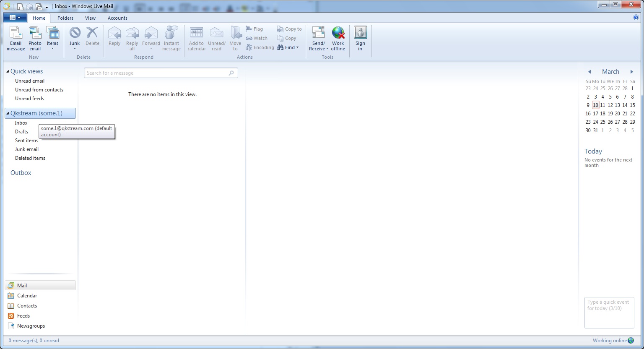Click the Today heading
The image size is (644, 349).
pos(593,151)
